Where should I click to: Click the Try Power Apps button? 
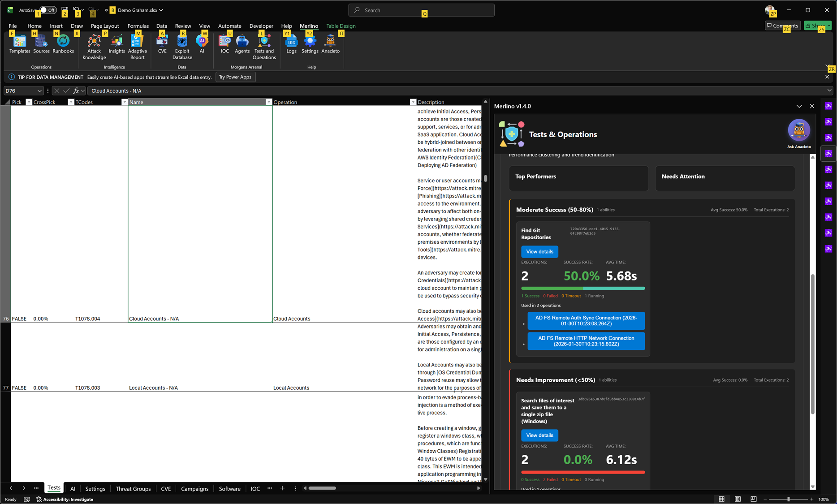(x=235, y=77)
